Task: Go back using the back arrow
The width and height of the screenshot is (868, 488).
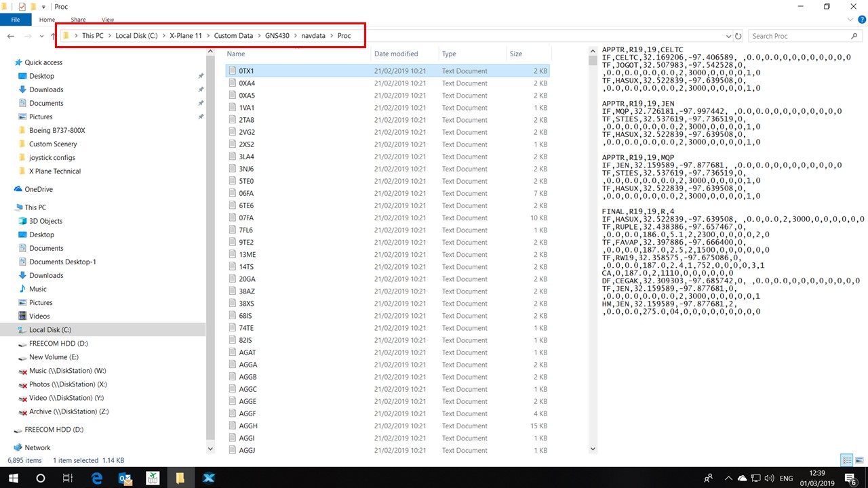Action: (x=11, y=36)
